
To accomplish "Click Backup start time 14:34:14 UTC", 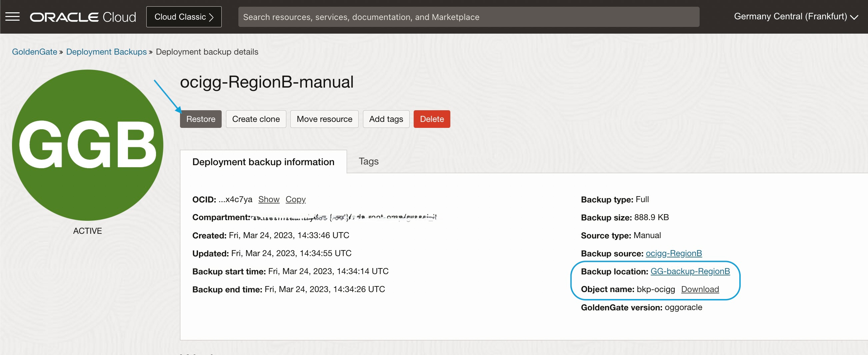I will pos(328,271).
